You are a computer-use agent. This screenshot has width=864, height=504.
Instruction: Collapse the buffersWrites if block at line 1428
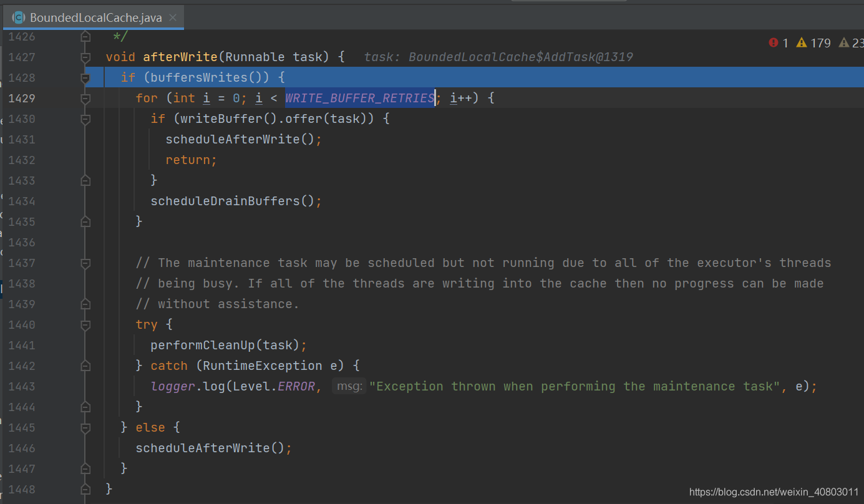pos(85,78)
